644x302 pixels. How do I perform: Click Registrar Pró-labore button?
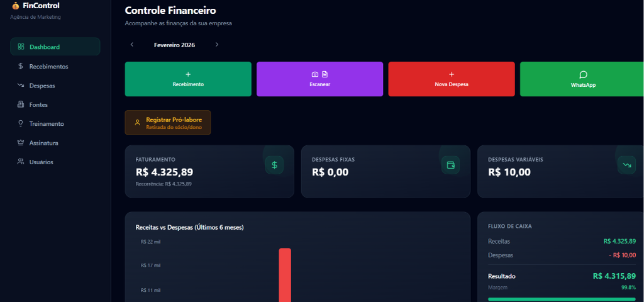pos(168,122)
